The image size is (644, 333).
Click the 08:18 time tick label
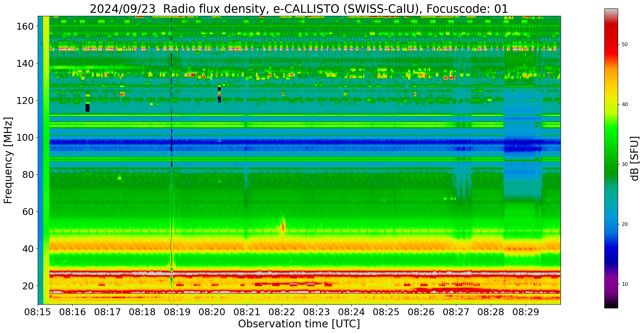tap(143, 312)
